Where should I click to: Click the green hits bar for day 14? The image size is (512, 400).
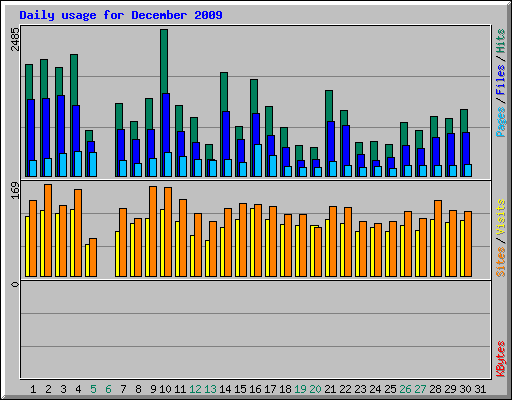[224, 92]
